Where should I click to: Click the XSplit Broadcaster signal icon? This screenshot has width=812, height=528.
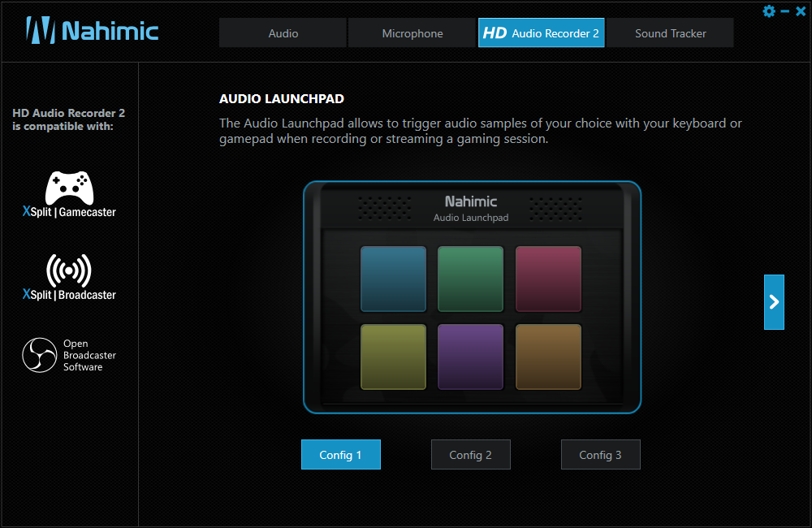coord(69,270)
